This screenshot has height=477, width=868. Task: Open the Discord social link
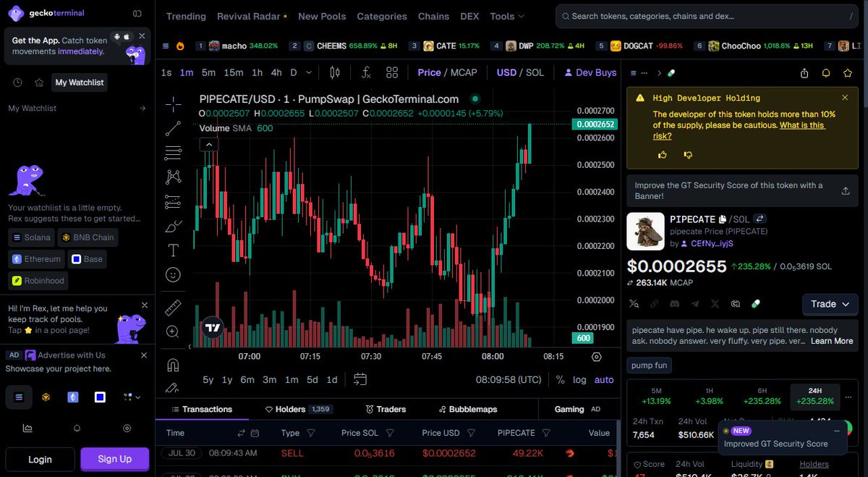[674, 304]
